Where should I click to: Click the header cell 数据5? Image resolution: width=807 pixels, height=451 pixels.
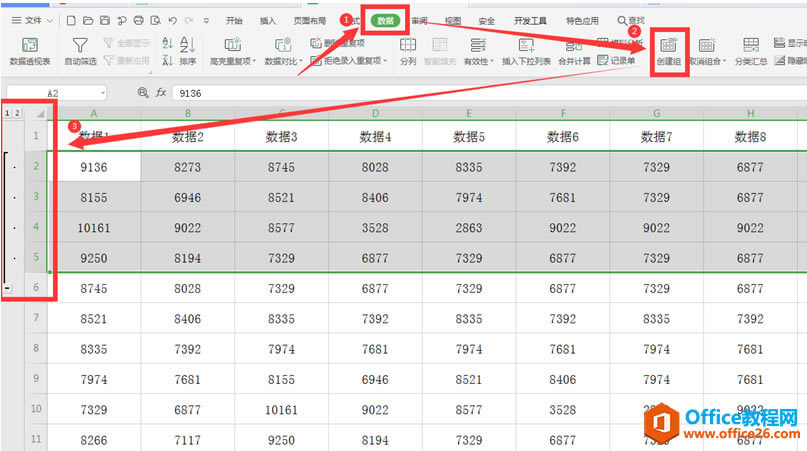(469, 136)
